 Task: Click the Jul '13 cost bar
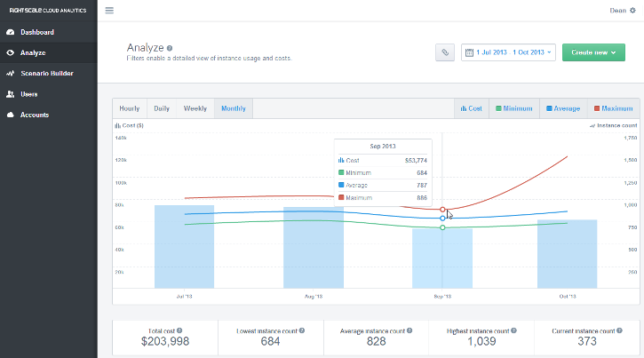click(x=185, y=246)
